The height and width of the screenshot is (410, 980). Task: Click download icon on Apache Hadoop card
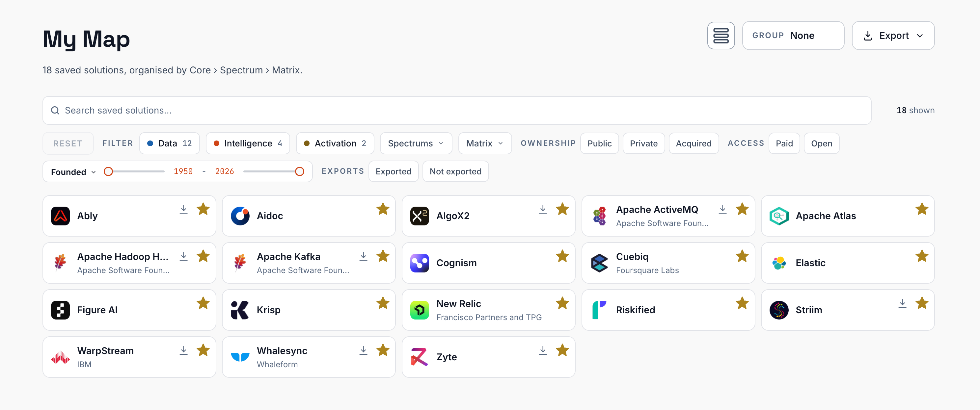(184, 256)
